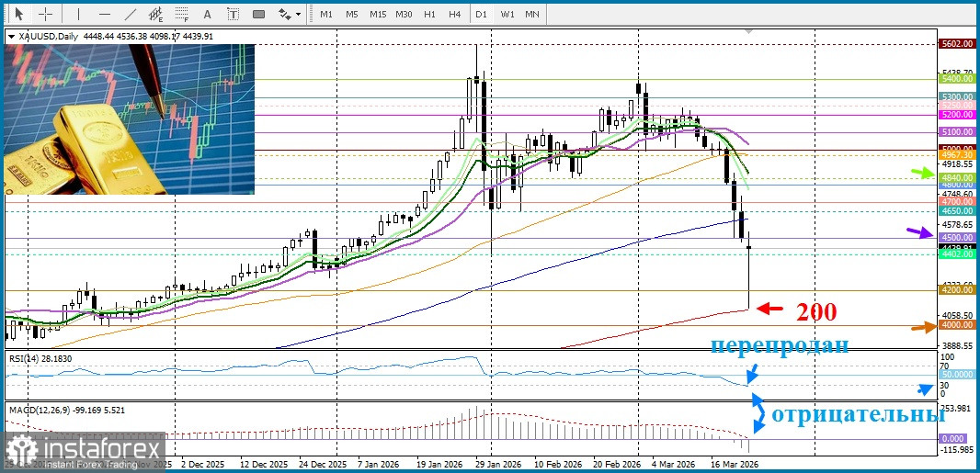Switch to the M30 timeframe

(x=404, y=14)
